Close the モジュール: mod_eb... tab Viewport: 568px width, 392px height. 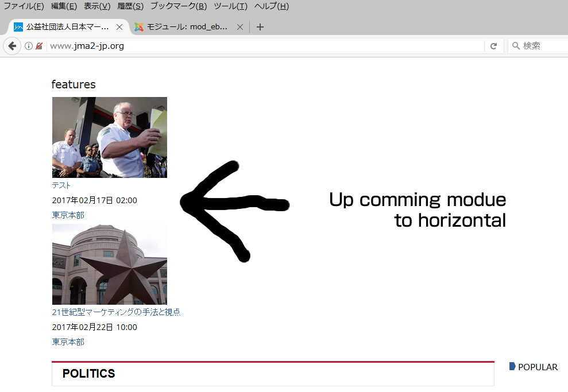click(x=240, y=27)
